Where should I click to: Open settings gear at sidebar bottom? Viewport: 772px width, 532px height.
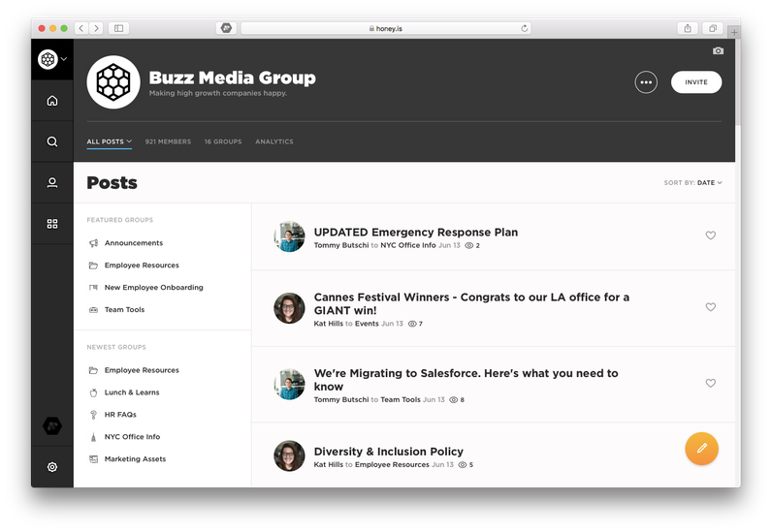pos(52,467)
